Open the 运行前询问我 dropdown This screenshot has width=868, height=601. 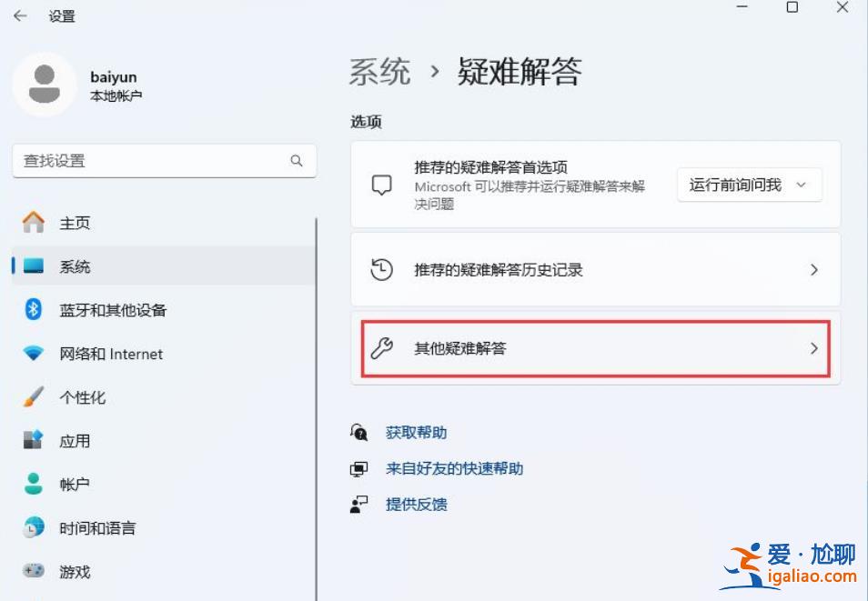pyautogui.click(x=748, y=185)
